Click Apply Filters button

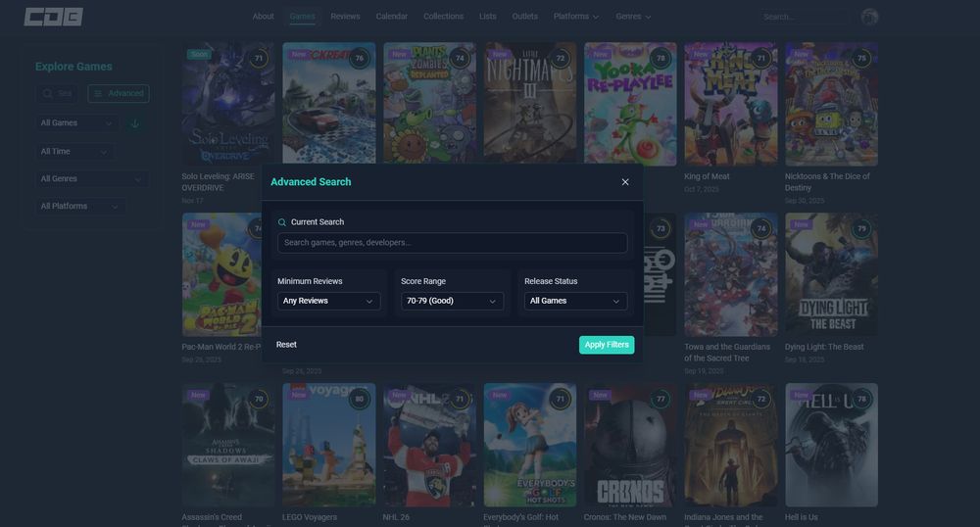pos(607,345)
